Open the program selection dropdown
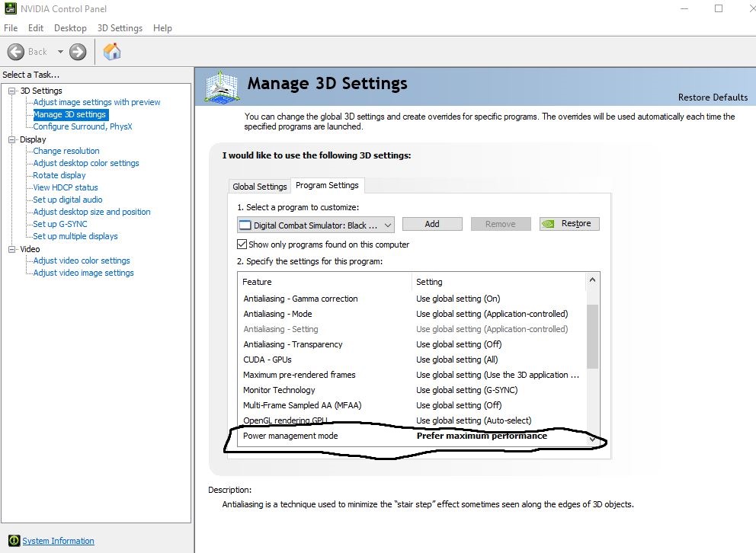This screenshot has height=553, width=756. 316,225
